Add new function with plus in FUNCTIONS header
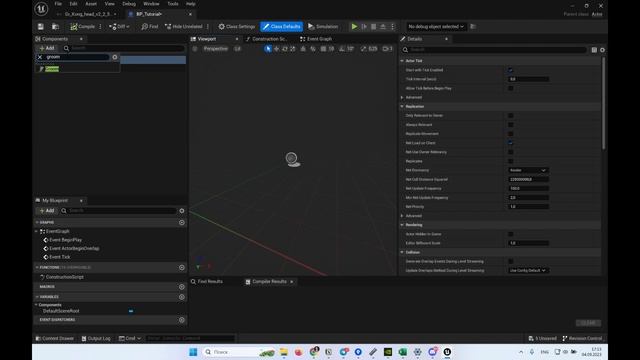Image resolution: width=640 pixels, height=360 pixels. click(x=182, y=267)
